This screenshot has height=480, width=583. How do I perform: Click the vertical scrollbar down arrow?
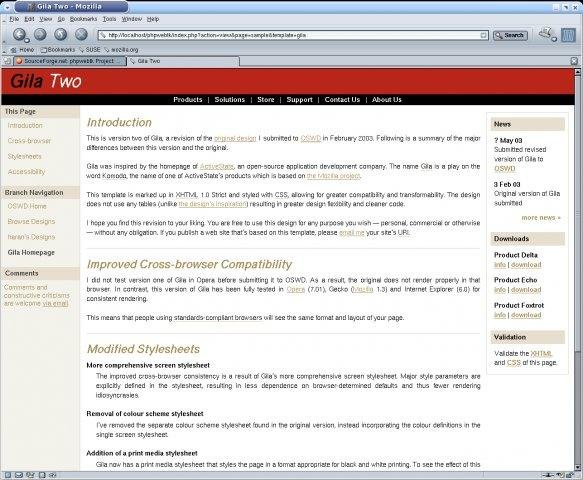578,467
